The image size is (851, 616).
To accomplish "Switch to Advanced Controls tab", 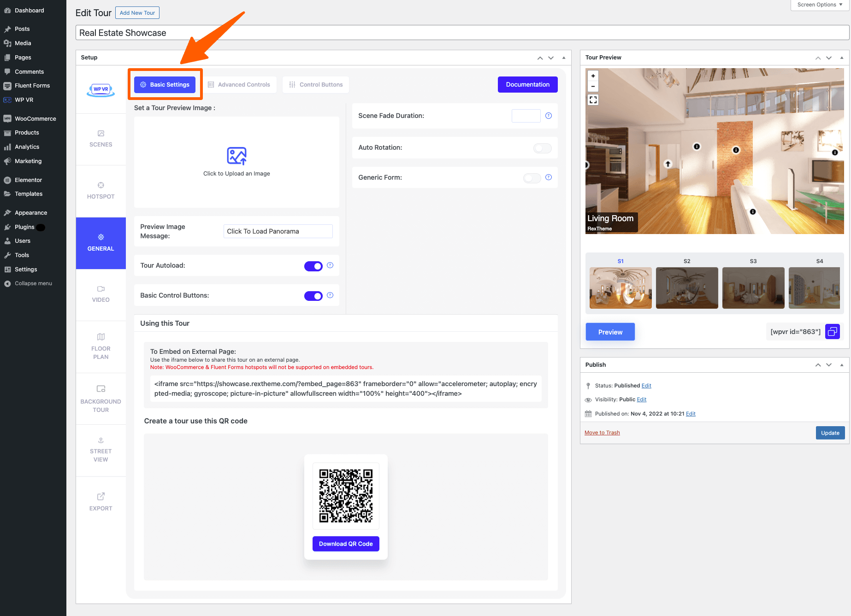I will point(239,85).
